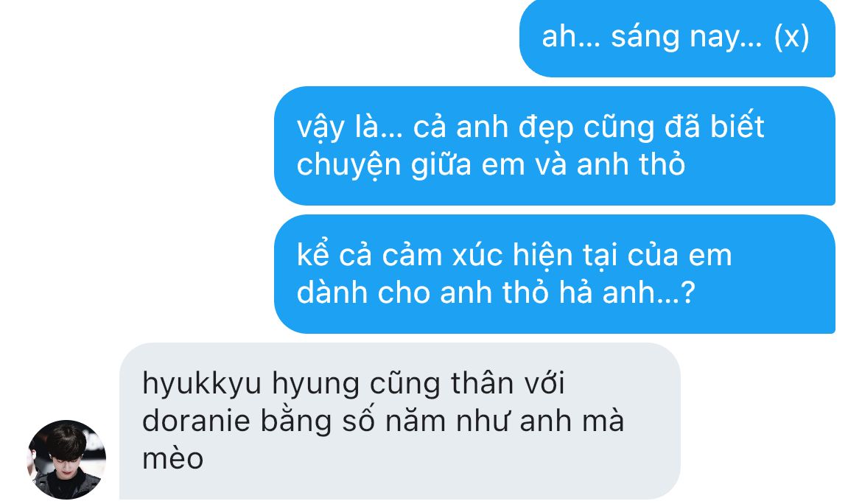The width and height of the screenshot is (862, 504).
Task: Click the word 'hyukkyu' in grey bubble
Action: (202, 384)
